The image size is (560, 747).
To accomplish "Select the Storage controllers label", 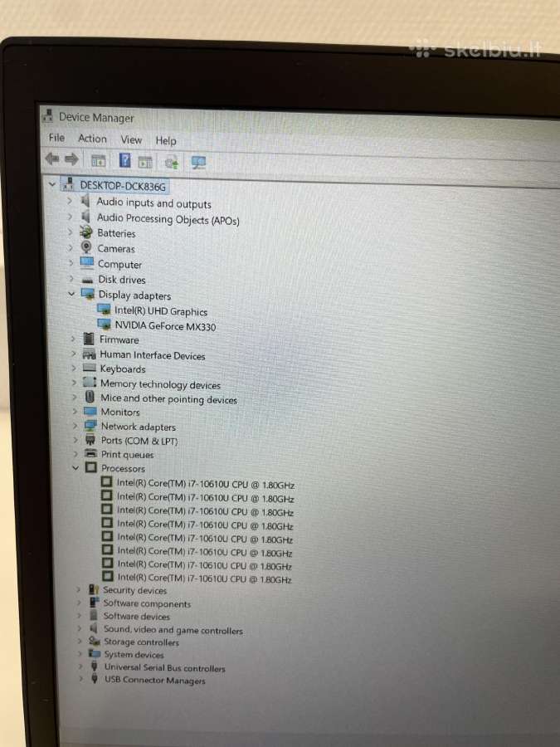I will coord(141,642).
